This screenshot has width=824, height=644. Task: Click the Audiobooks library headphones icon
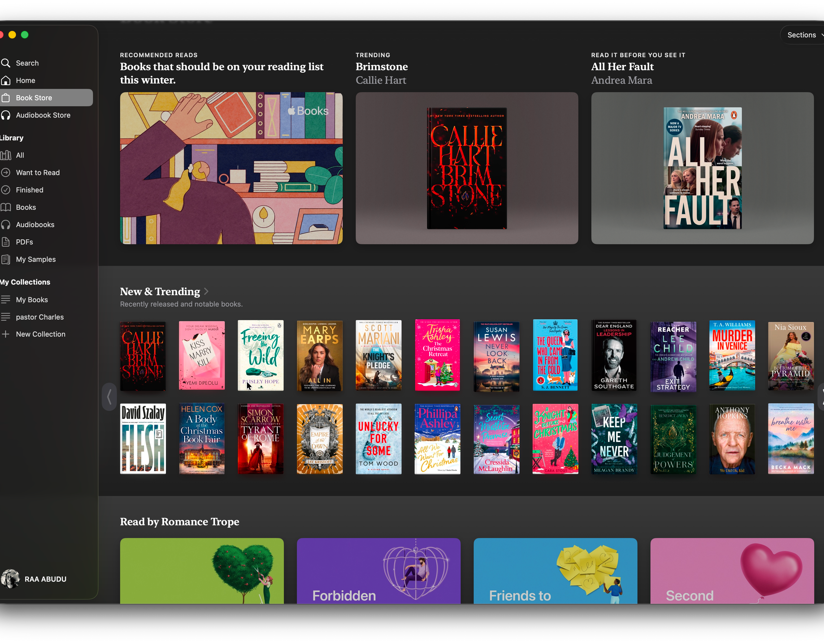6,225
